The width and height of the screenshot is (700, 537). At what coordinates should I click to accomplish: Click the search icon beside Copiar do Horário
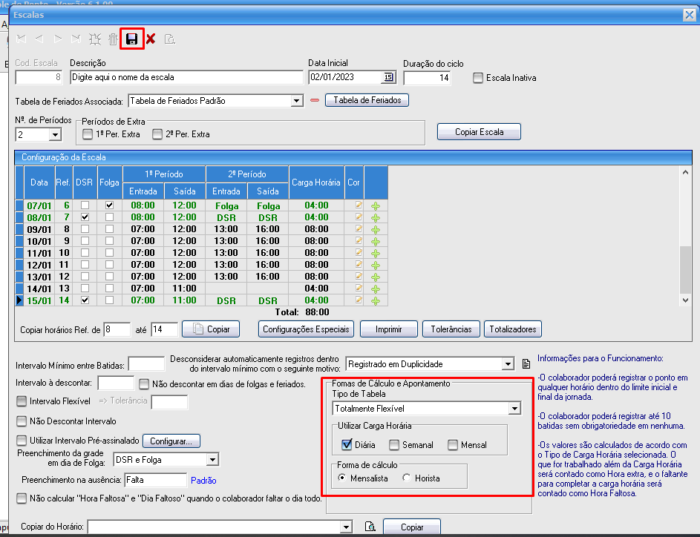point(369,526)
